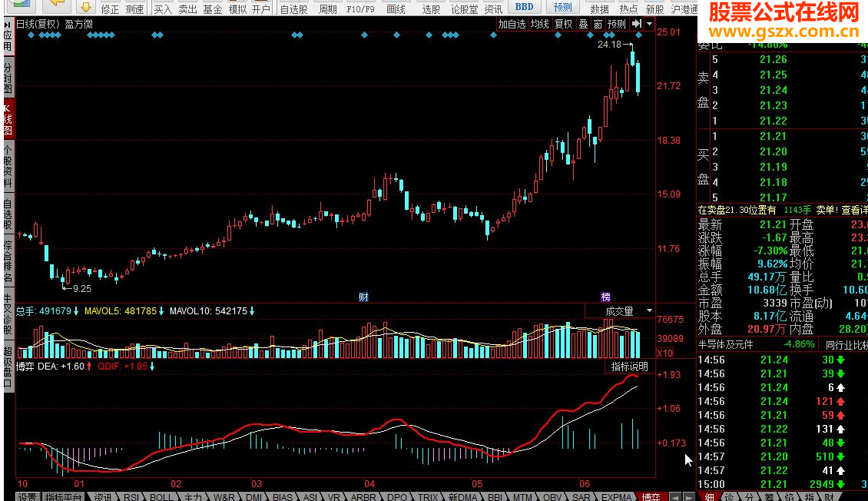Switch to the 筹 chips tab
The width and height of the screenshot is (868, 501).
[x=770, y=496]
